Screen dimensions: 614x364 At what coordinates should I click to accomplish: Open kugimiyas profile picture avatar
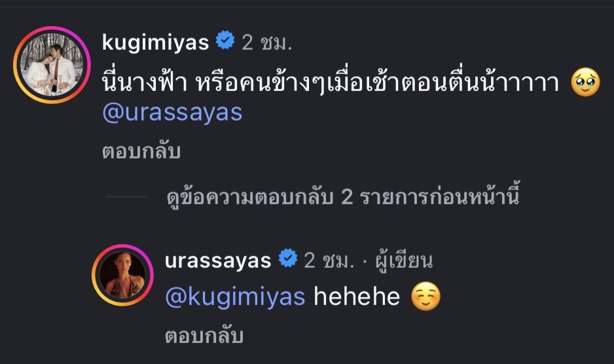(x=52, y=65)
